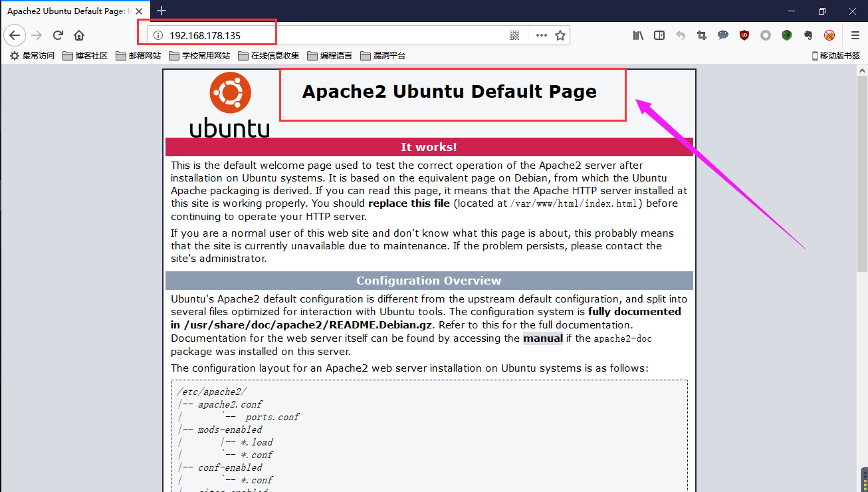This screenshot has height=492, width=868.
Task: Click the conf-enabled line in tree
Action: point(230,467)
